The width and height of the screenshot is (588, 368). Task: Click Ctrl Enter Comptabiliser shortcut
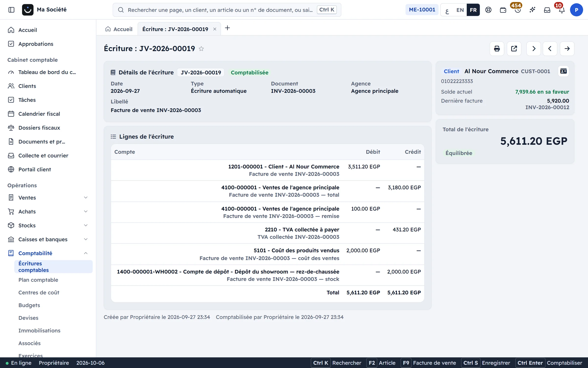pos(549,363)
